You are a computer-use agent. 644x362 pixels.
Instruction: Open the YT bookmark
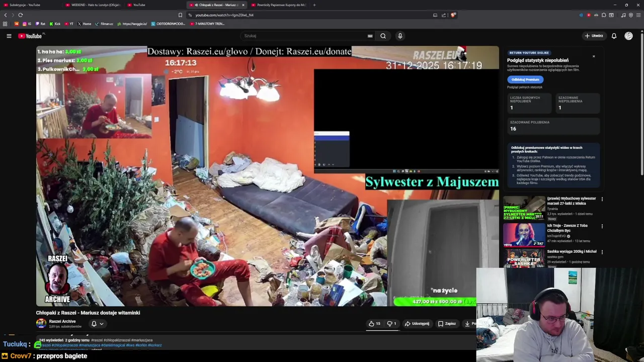click(x=69, y=24)
